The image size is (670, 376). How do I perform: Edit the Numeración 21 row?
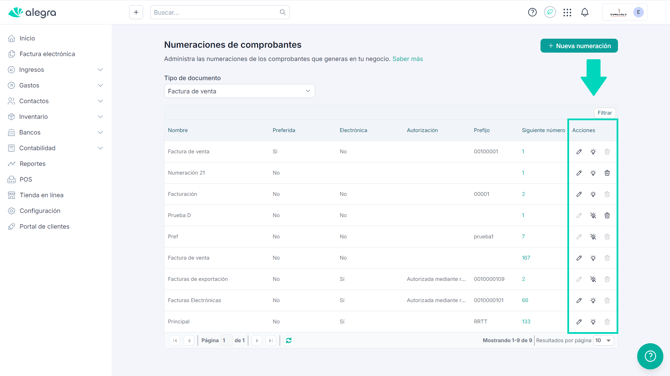pyautogui.click(x=579, y=173)
